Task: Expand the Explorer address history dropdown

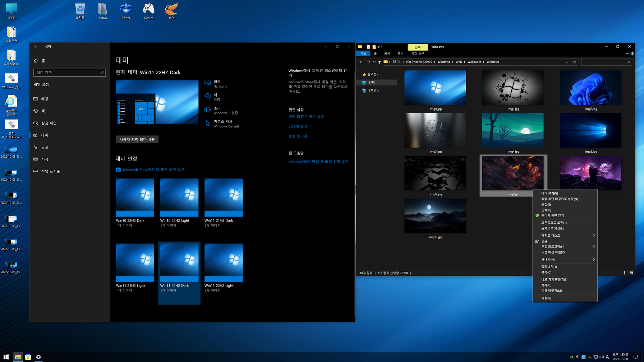Action: pyautogui.click(x=567, y=62)
